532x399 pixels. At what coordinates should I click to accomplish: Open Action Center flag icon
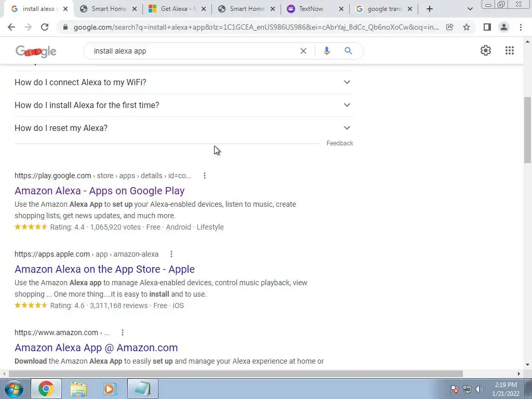[455, 389]
